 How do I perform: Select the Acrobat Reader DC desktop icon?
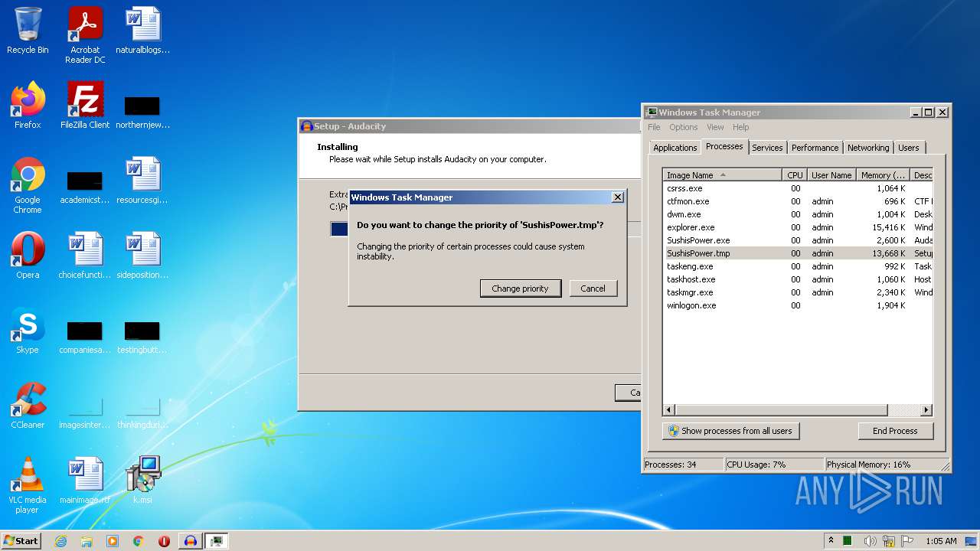coord(85,35)
